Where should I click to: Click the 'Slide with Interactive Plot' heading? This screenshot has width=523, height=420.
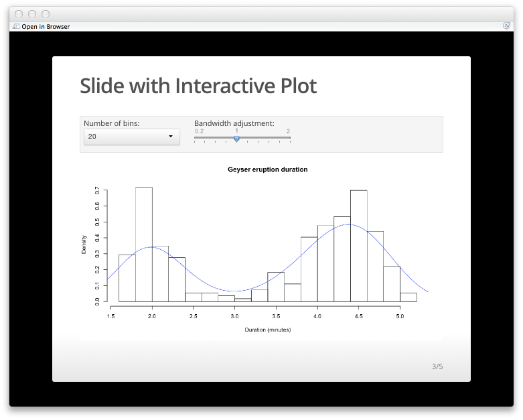[x=198, y=86]
